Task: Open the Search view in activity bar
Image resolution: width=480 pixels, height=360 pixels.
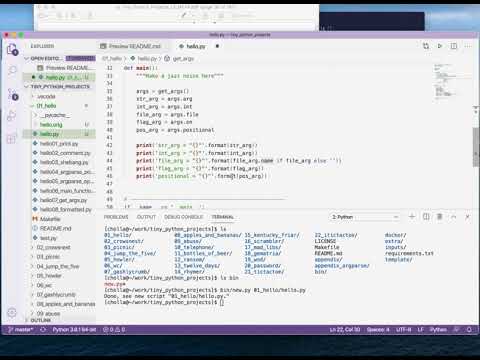Action: pos(12,70)
